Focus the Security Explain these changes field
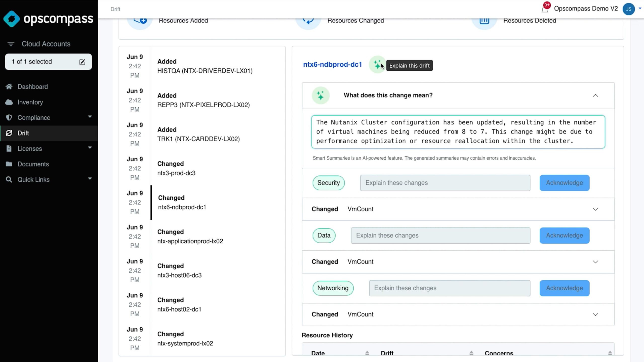644x362 pixels. point(445,183)
